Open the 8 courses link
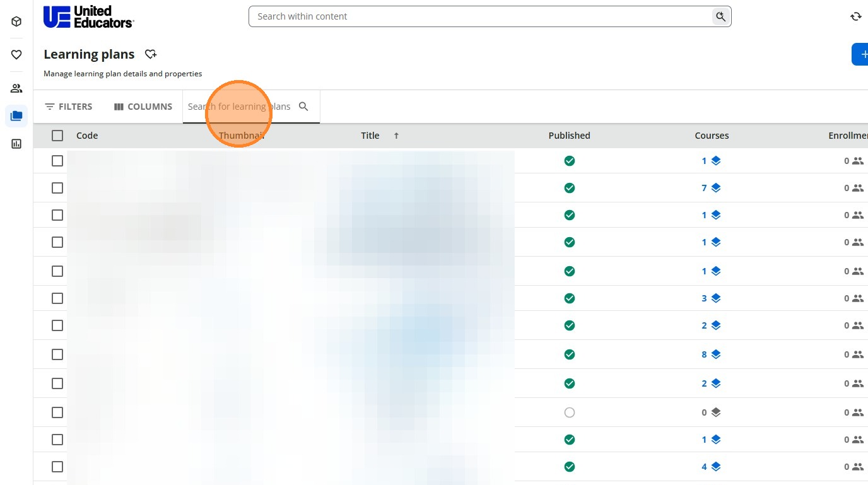 711,354
